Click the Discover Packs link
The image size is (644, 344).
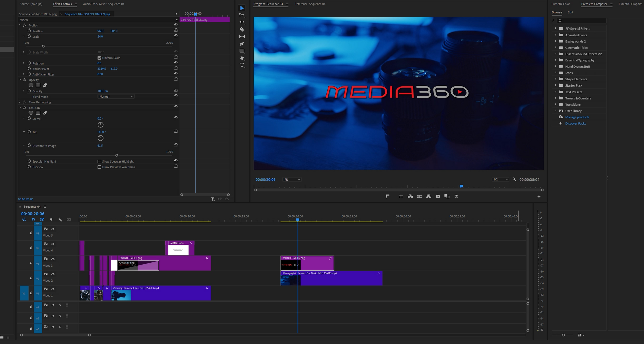coord(575,124)
